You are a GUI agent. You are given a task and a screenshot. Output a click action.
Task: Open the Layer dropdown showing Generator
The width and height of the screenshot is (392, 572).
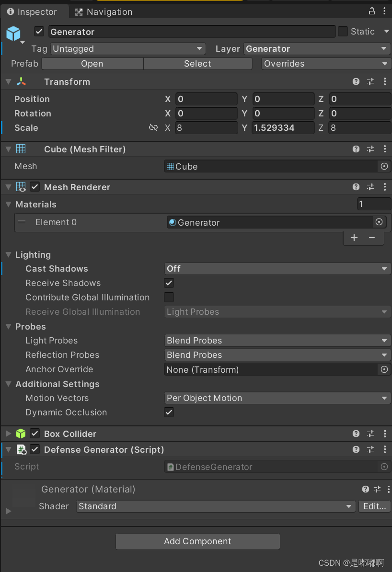tap(317, 49)
